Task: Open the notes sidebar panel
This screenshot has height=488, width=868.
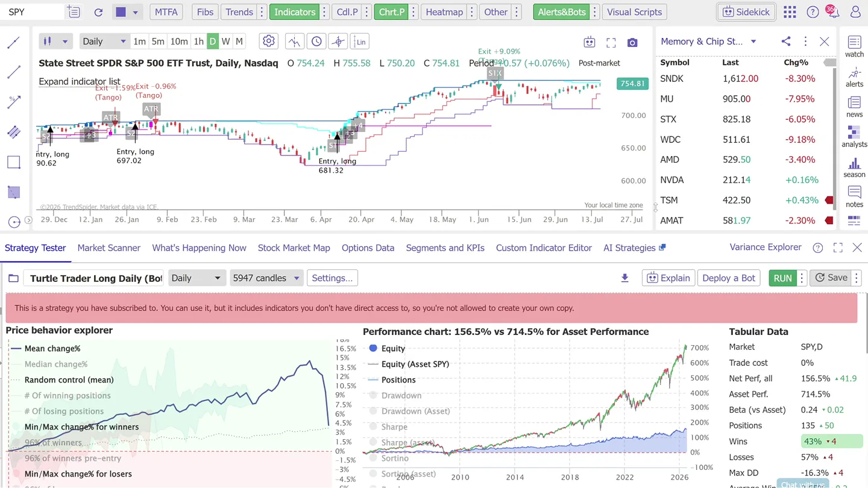Action: tap(854, 197)
